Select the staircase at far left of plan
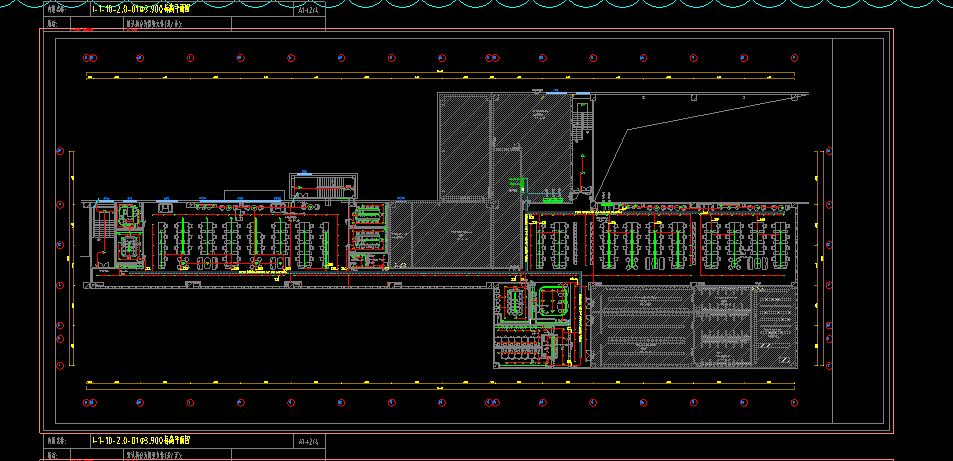Image resolution: width=953 pixels, height=461 pixels. [x=101, y=230]
